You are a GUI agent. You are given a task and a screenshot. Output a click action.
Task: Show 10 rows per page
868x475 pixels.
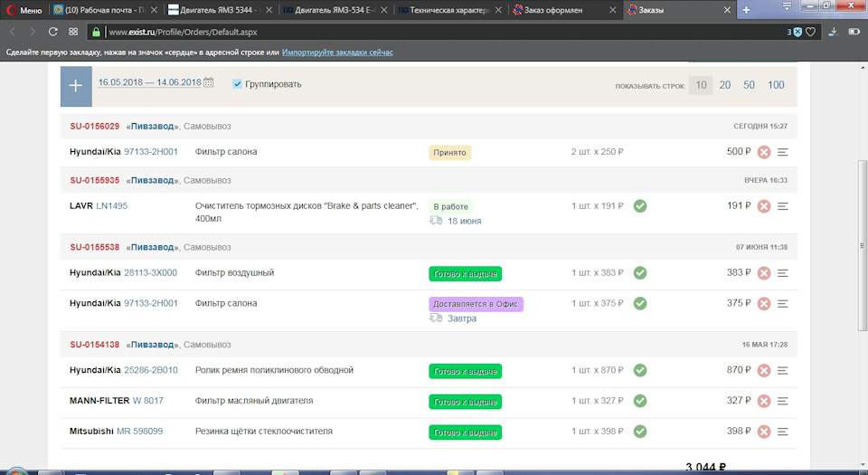(701, 85)
